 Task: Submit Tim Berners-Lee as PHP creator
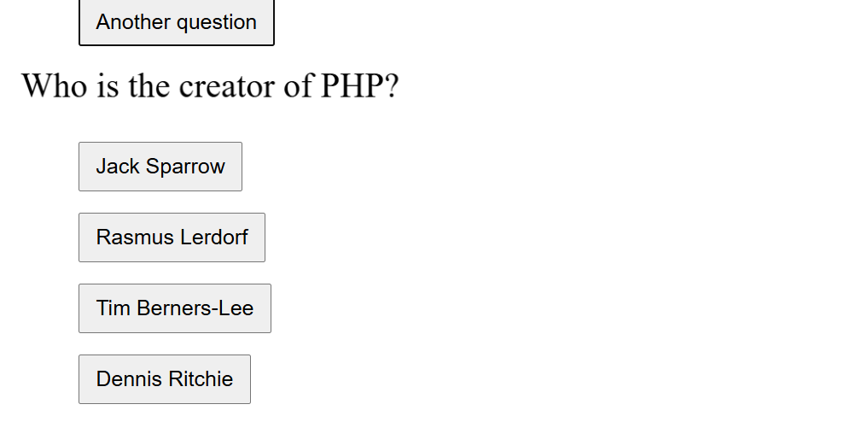coord(175,308)
